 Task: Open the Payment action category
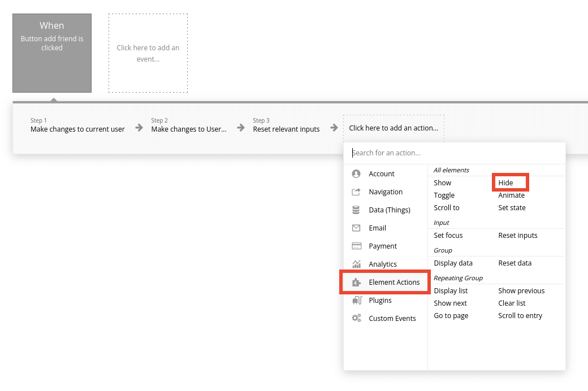[x=386, y=246]
